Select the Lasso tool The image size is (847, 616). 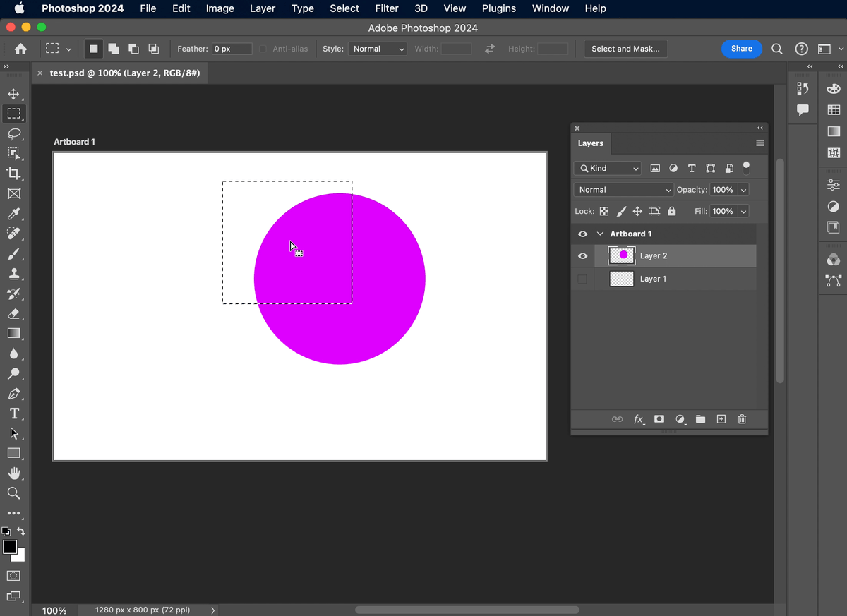click(14, 133)
